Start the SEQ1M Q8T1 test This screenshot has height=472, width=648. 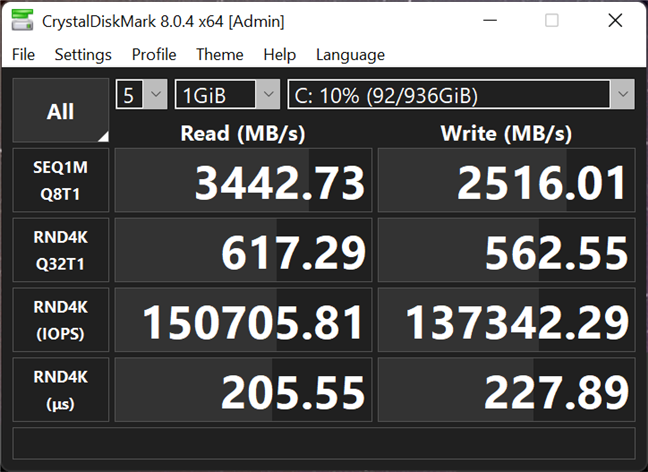coord(61,180)
